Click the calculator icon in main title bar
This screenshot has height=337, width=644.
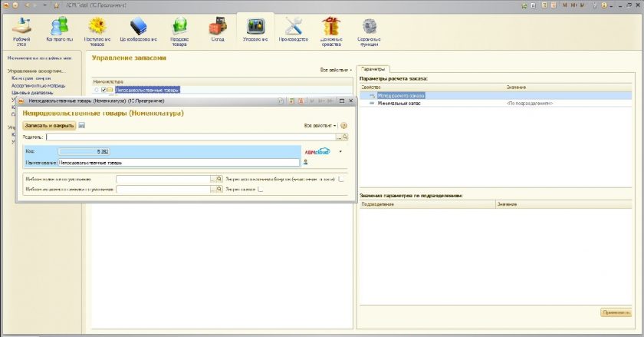544,5
